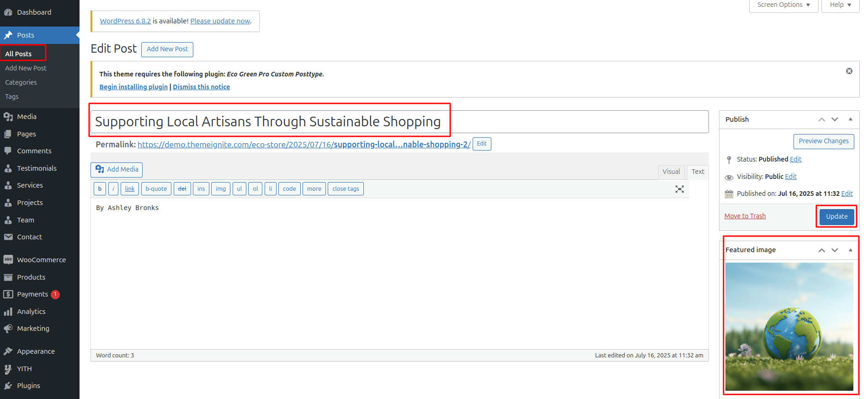Dismiss the plugin notice with X icon

pos(849,71)
